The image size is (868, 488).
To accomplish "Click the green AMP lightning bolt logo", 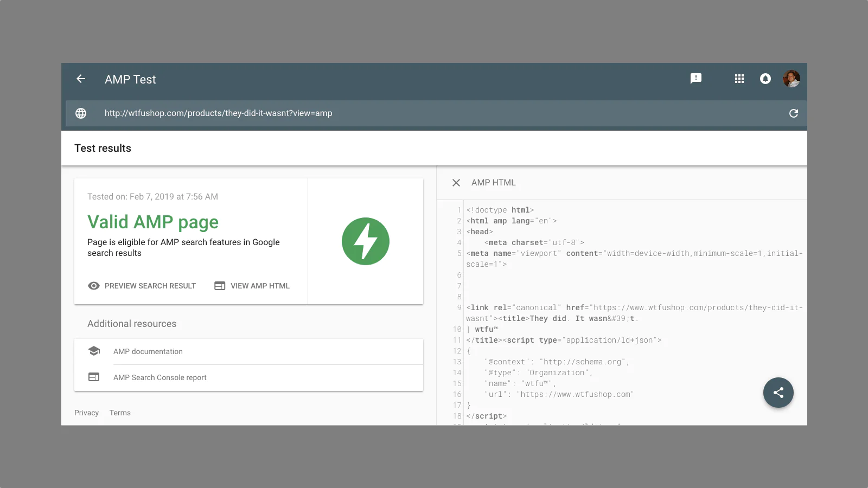I will tap(366, 241).
